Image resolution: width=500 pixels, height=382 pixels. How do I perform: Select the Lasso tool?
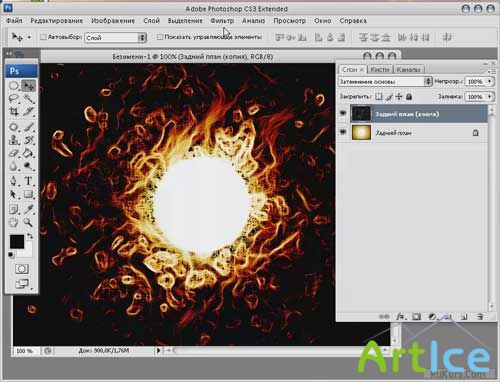click(13, 98)
